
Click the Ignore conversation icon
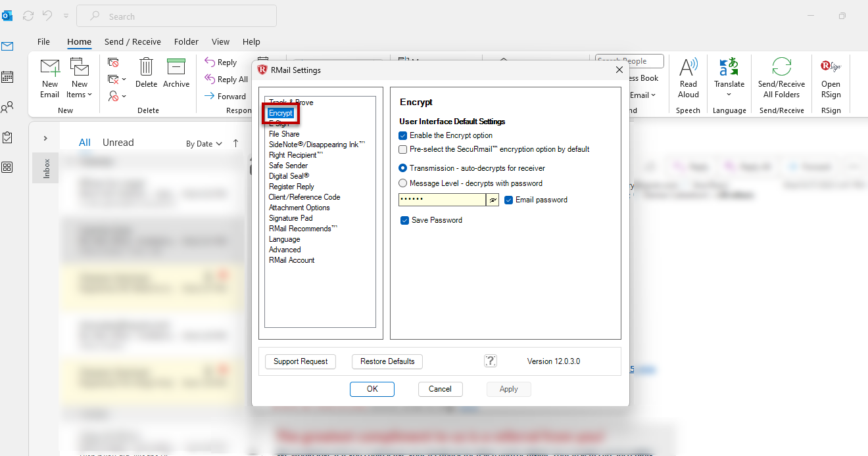pyautogui.click(x=114, y=62)
